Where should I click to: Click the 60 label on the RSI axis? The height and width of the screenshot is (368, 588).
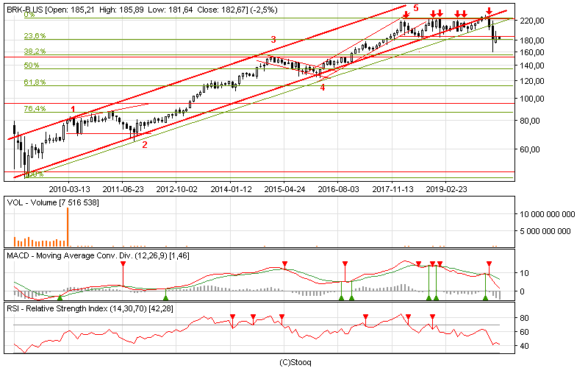524,332
